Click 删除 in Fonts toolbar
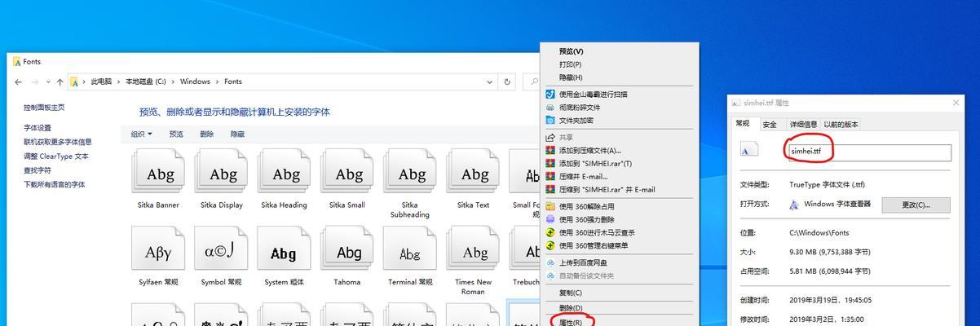 point(207,134)
